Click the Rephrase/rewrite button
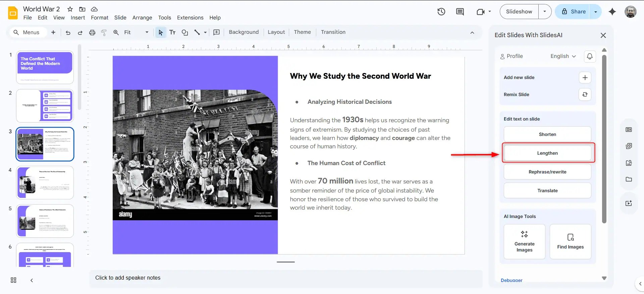The image size is (644, 294). pyautogui.click(x=547, y=172)
